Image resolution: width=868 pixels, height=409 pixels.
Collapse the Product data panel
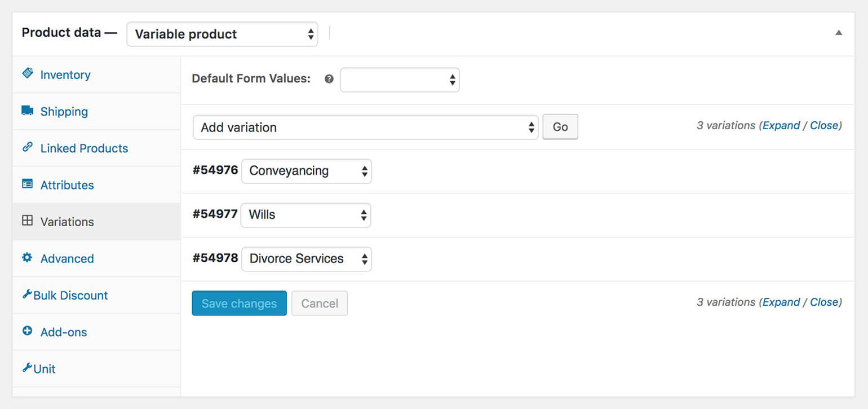pyautogui.click(x=838, y=33)
